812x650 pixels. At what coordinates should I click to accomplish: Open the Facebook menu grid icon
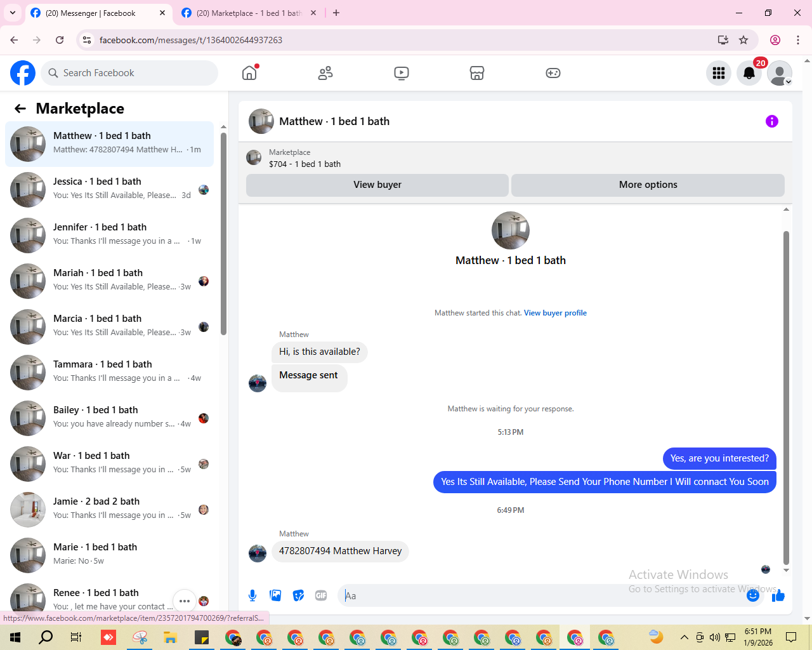click(719, 73)
